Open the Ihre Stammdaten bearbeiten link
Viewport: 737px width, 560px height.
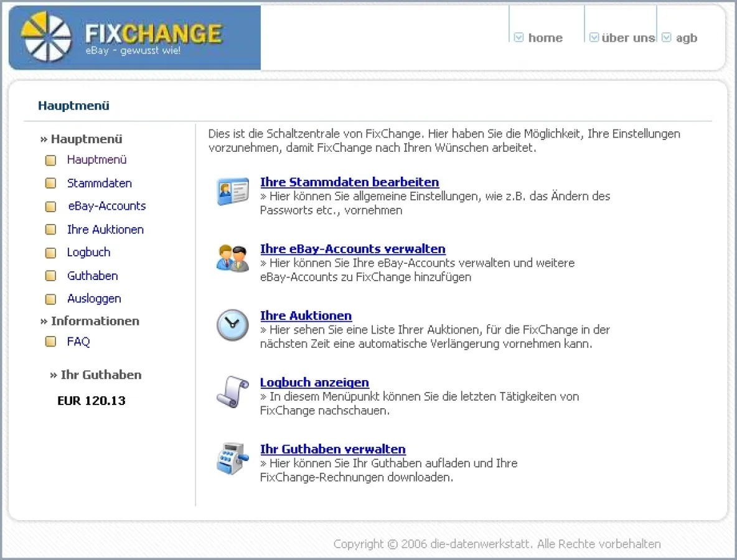[349, 182]
